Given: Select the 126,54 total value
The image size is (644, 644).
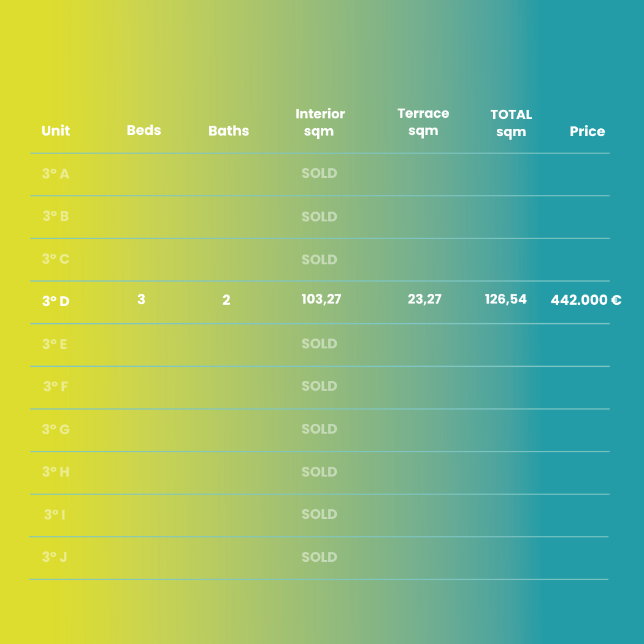Looking at the screenshot, I should click(505, 299).
